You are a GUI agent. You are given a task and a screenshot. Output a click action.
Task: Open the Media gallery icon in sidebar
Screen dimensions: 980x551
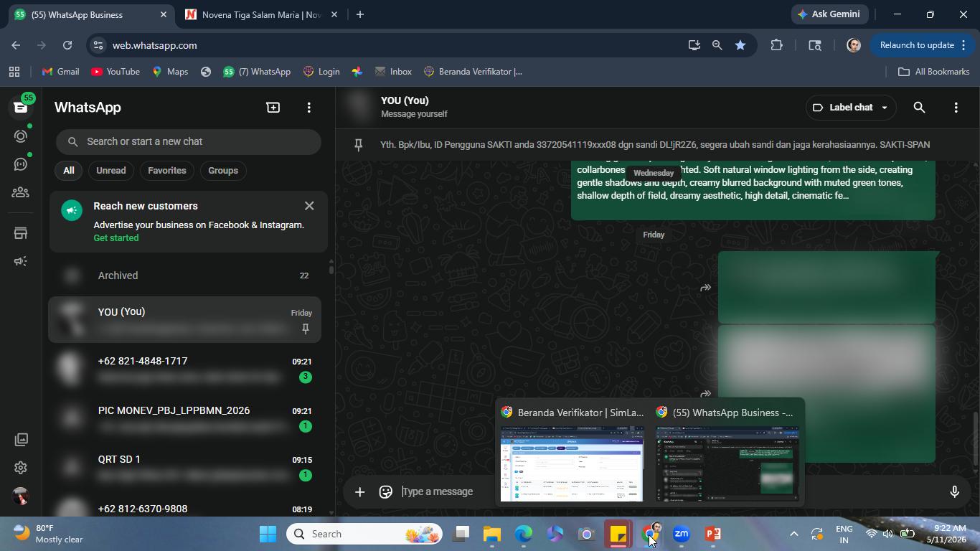click(21, 439)
